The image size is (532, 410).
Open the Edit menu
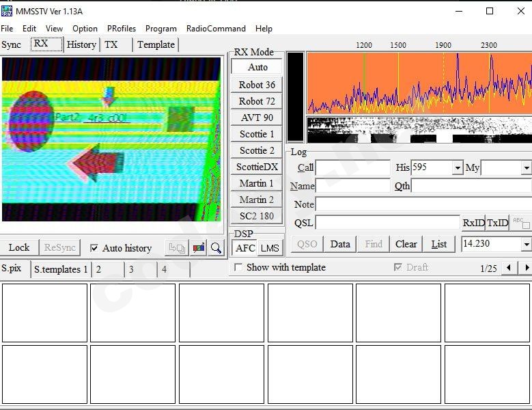point(29,29)
